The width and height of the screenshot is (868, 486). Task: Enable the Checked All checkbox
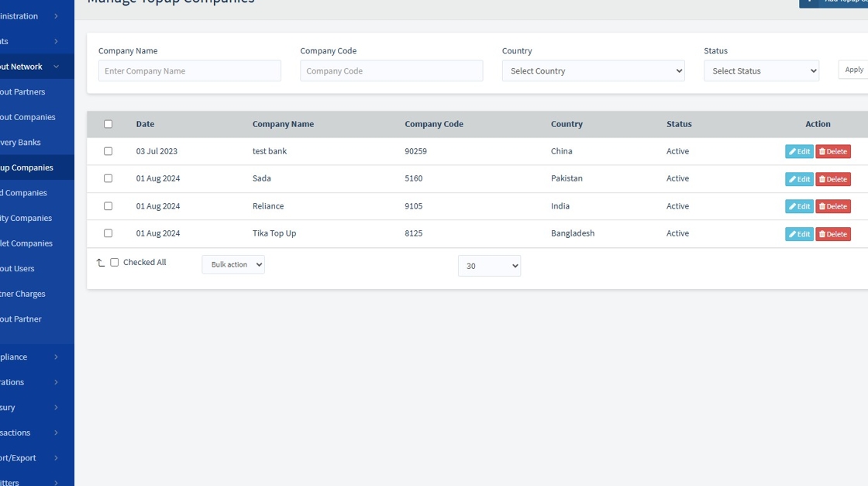click(x=115, y=263)
